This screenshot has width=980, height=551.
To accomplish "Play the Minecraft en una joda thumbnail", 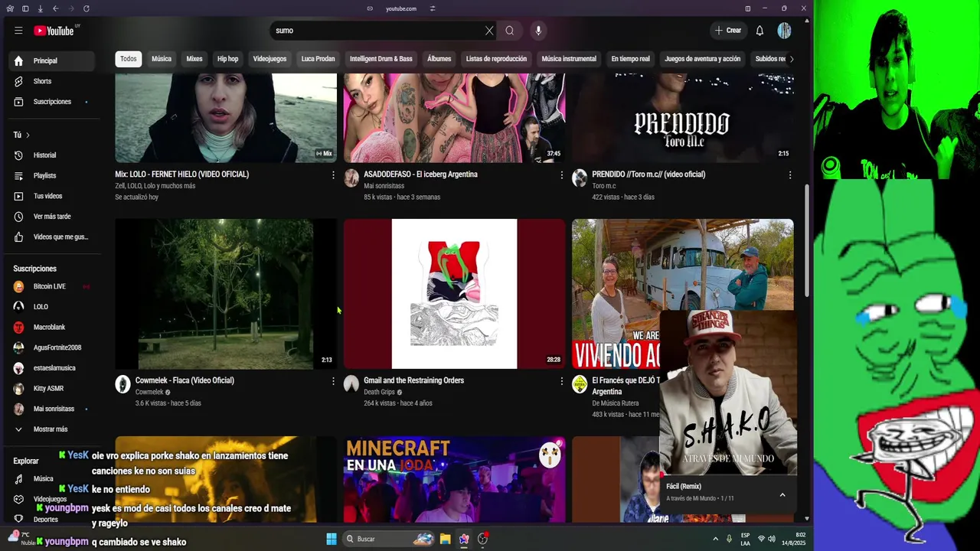I will [454, 479].
